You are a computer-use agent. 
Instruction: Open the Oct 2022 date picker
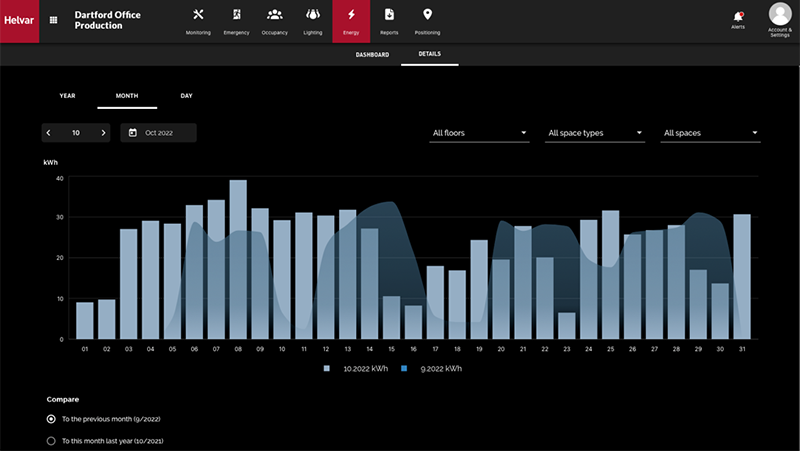[x=158, y=132]
